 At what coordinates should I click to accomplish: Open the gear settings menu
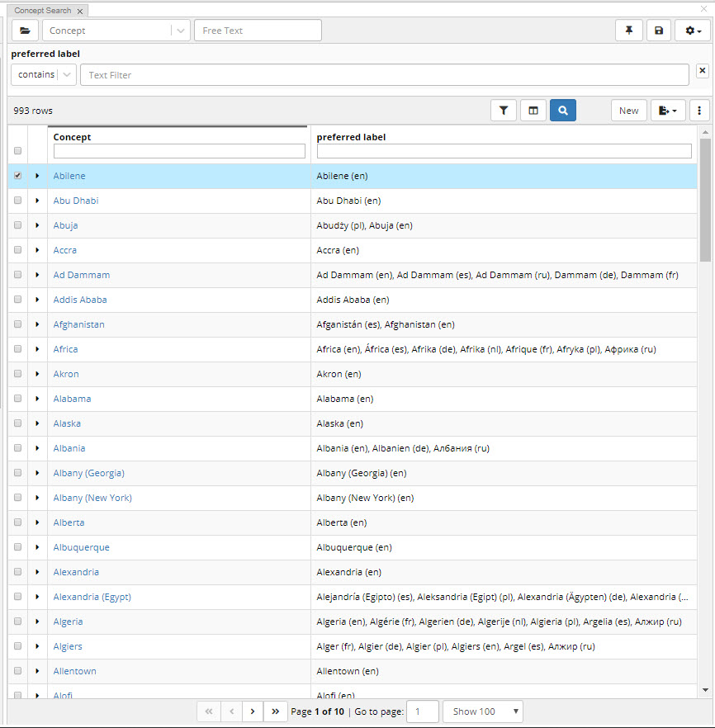[x=693, y=31]
